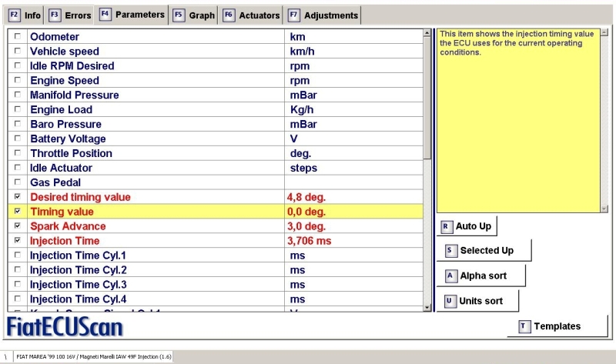Viewport: 616px width, 364px height.
Task: Click the F2 key icon on Info tab
Action: [13, 15]
